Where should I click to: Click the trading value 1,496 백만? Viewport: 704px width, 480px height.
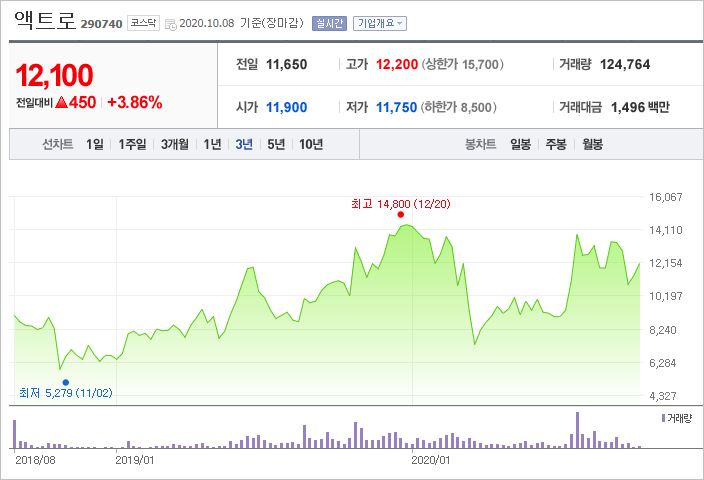click(640, 107)
